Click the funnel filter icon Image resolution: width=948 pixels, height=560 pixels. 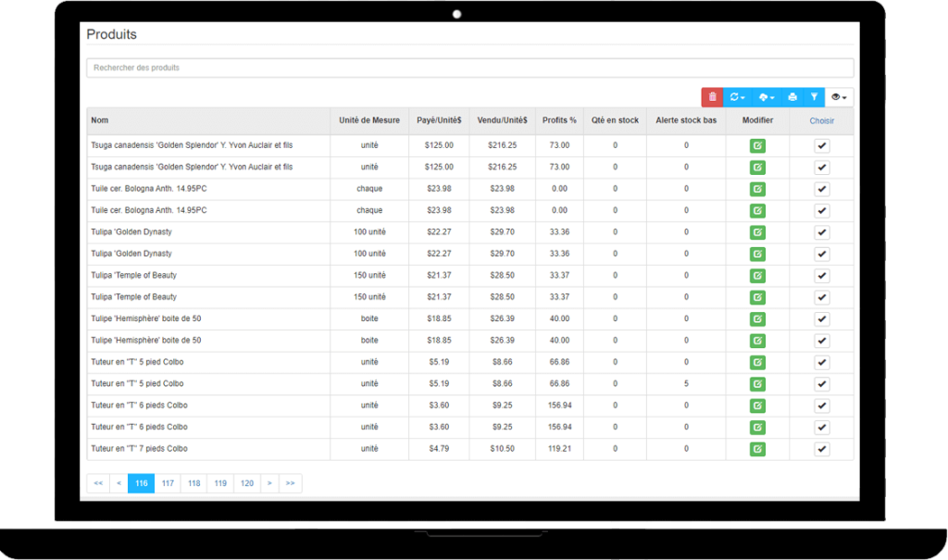click(x=814, y=97)
